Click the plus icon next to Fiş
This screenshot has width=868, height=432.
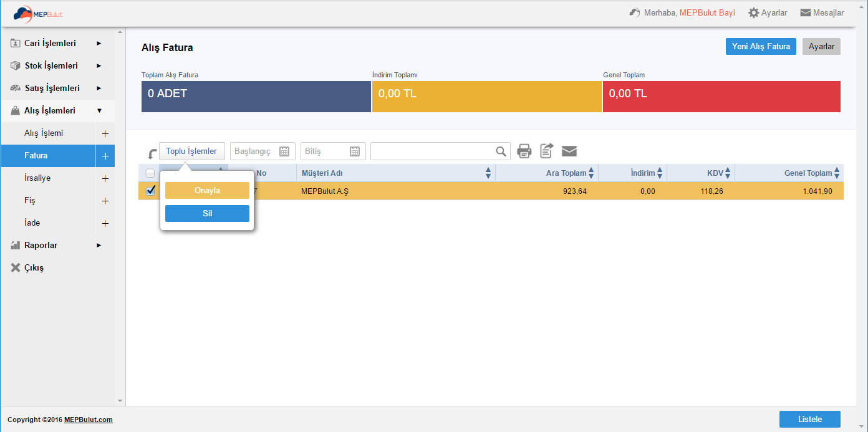tap(105, 201)
